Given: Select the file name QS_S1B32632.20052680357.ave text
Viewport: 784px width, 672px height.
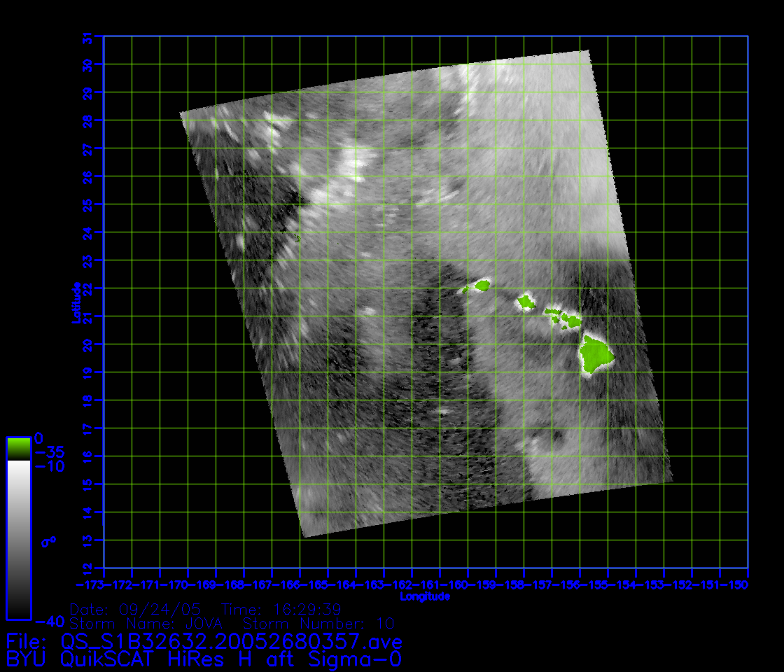Looking at the screenshot, I should (x=231, y=640).
